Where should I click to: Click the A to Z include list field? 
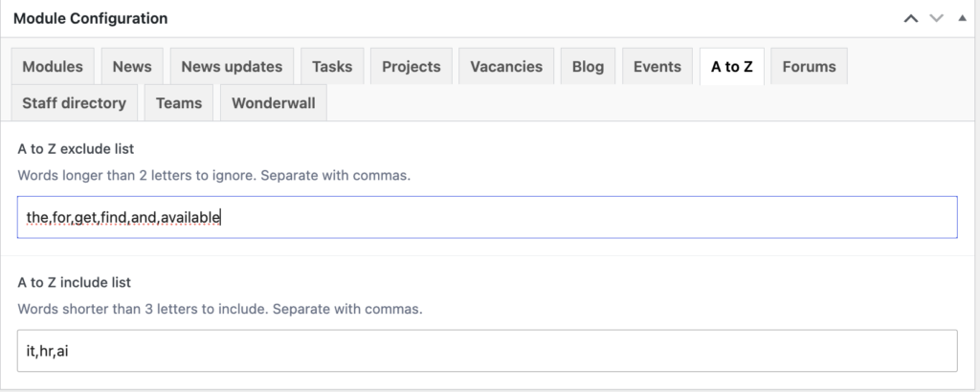point(487,351)
